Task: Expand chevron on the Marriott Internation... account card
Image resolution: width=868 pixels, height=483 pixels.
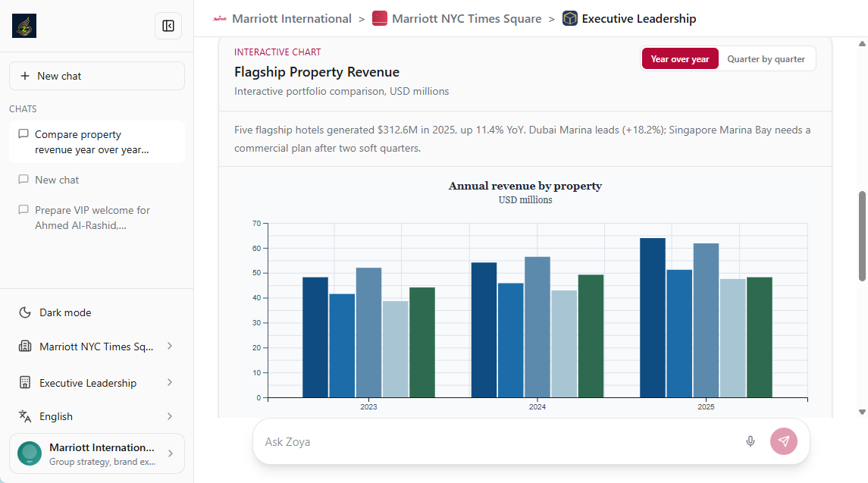Action: pyautogui.click(x=171, y=453)
